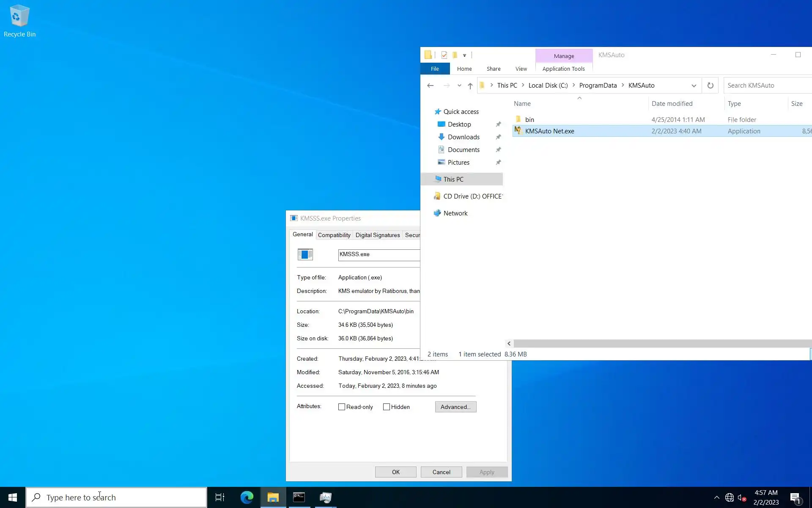Image resolution: width=812 pixels, height=508 pixels.
Task: Enable the Read-only attribute checkbox
Action: click(x=342, y=407)
